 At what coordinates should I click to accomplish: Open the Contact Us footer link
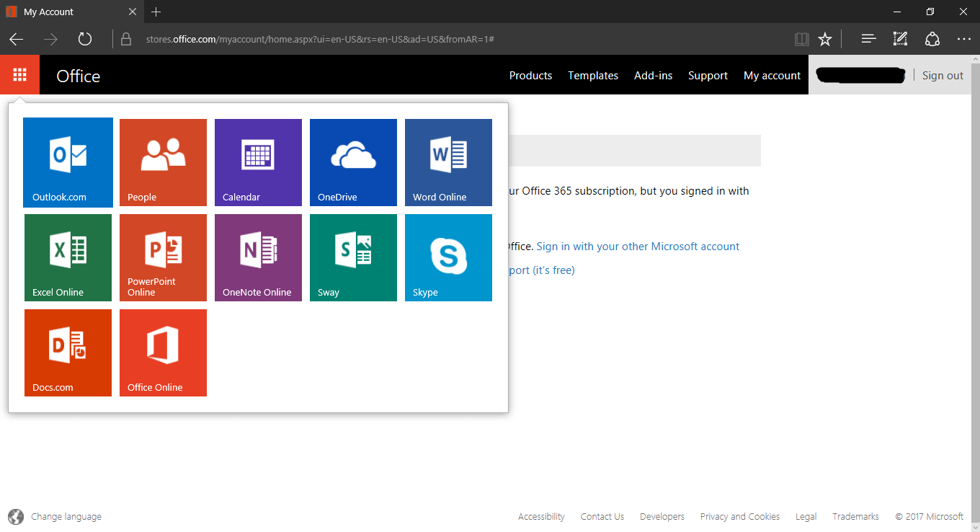pyautogui.click(x=602, y=516)
